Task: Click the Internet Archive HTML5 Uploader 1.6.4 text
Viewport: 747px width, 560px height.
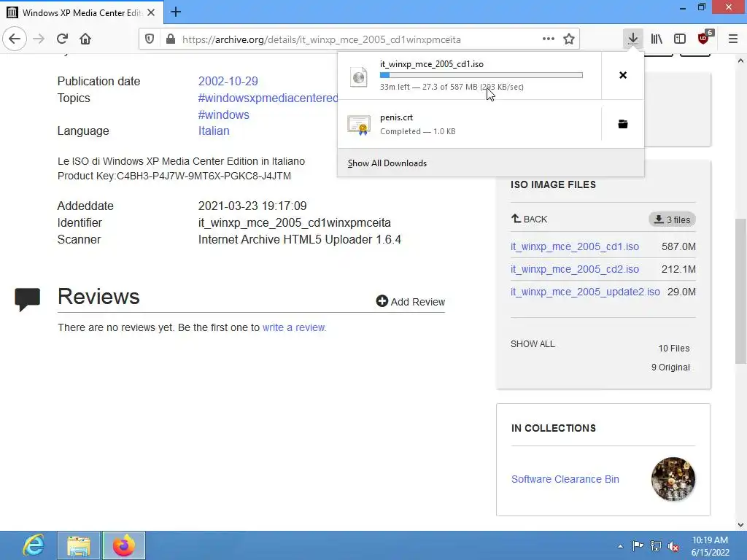Action: [x=300, y=239]
